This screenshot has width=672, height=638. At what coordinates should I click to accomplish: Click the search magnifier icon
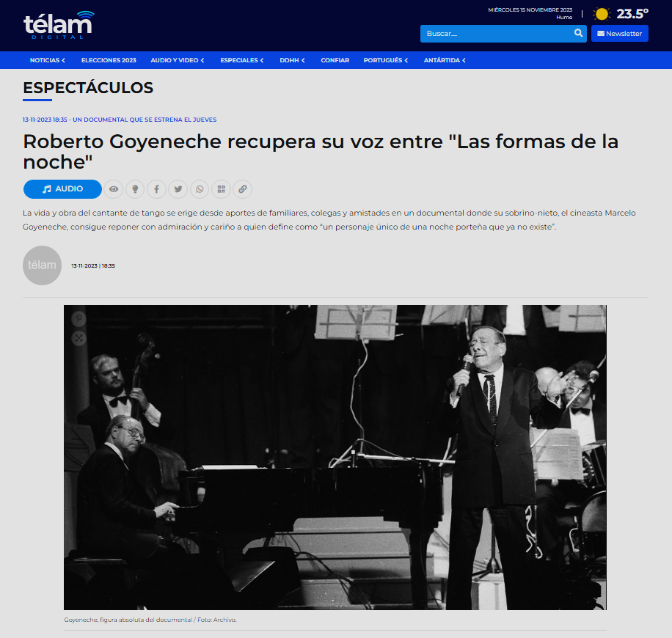(x=578, y=33)
